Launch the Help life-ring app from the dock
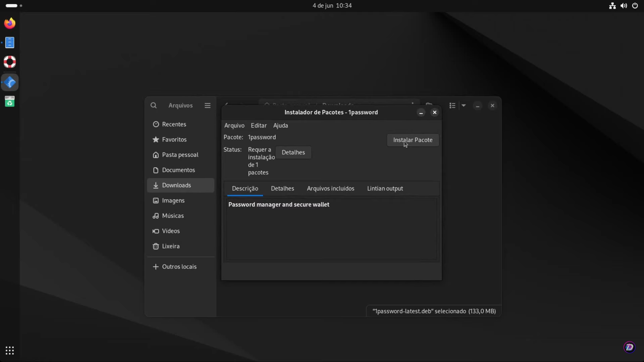This screenshot has width=644, height=362. tap(10, 62)
